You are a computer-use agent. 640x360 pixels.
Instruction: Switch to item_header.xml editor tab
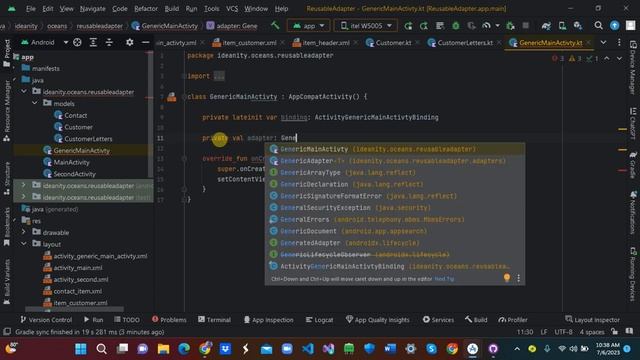pyautogui.click(x=326, y=42)
